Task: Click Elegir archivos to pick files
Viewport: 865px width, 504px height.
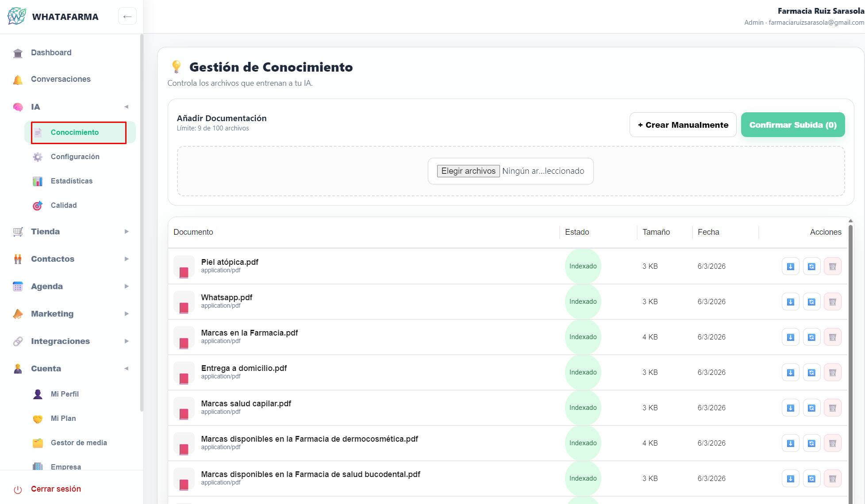Action: click(x=468, y=171)
